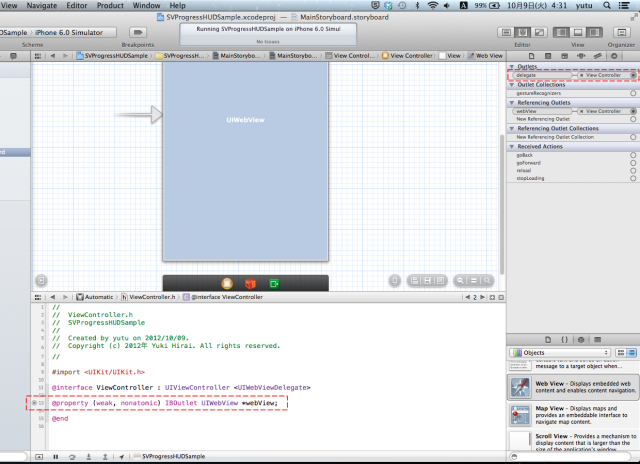Show the document outline button
Screen dimensions: 640x464
41,280
